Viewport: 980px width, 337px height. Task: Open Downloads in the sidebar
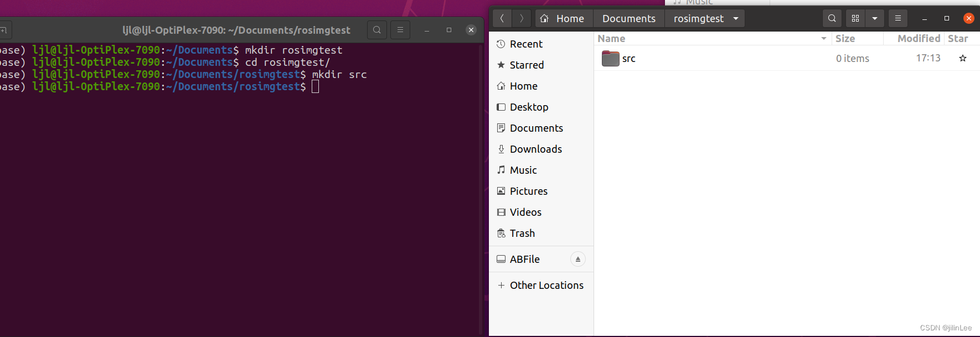coord(541,149)
